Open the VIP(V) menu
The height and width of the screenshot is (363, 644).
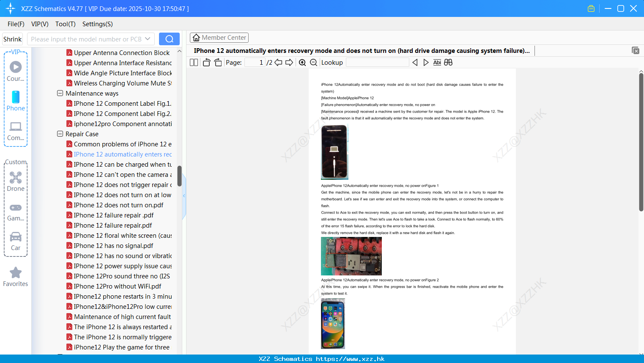[40, 24]
